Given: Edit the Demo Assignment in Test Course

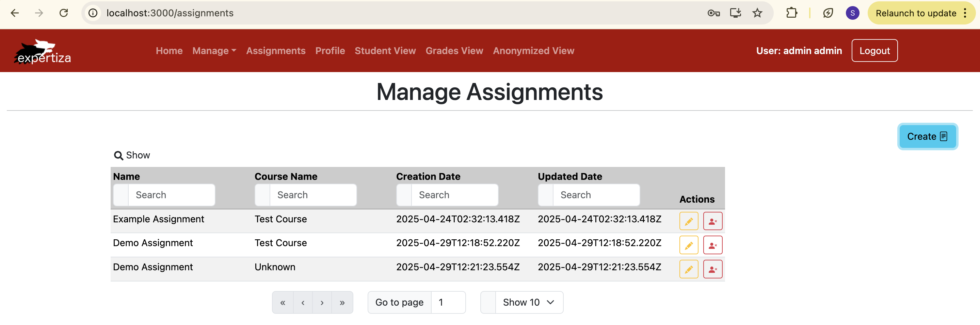Looking at the screenshot, I should pyautogui.click(x=689, y=245).
